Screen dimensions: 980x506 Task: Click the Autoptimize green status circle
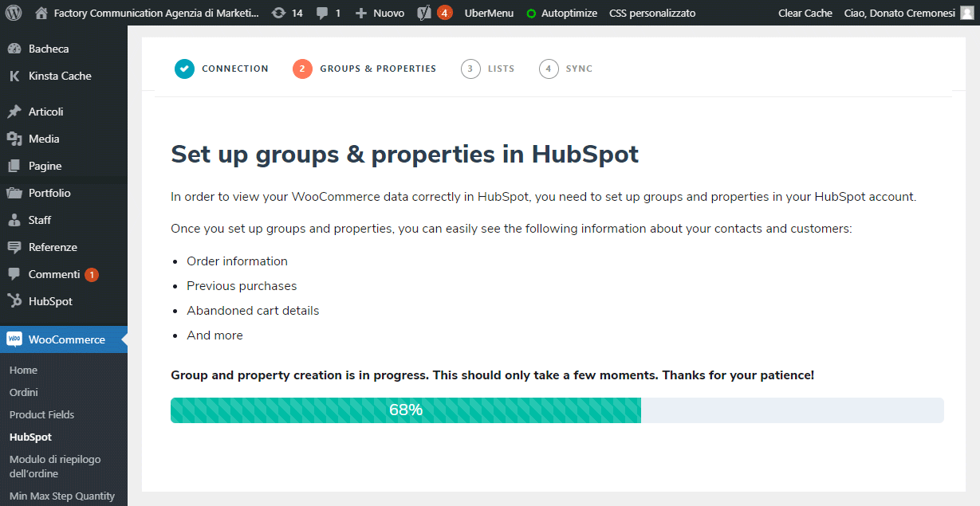coord(532,14)
